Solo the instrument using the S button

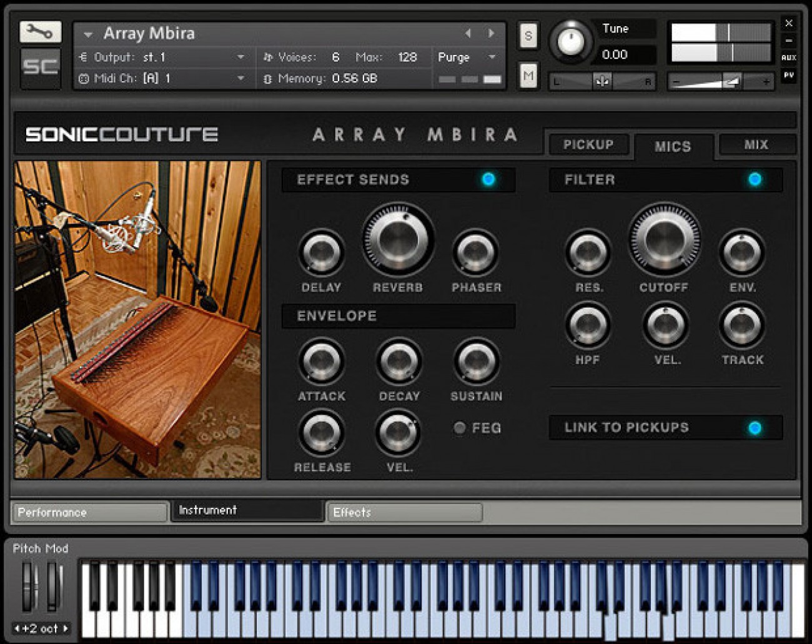(x=528, y=36)
